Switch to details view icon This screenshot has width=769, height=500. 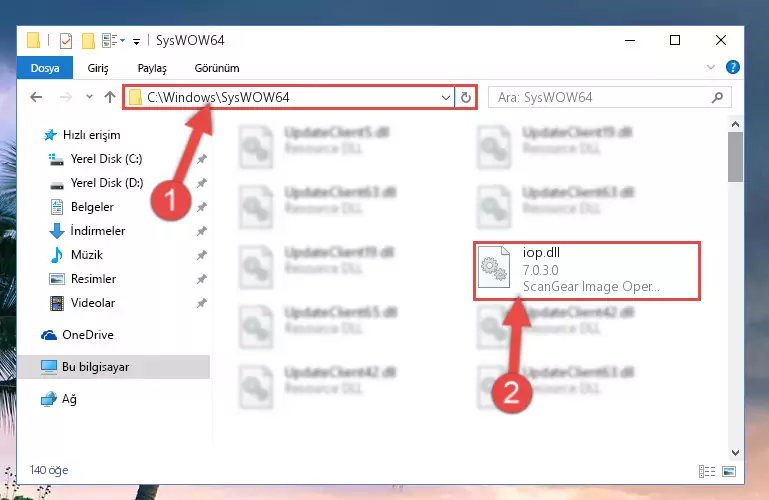pos(707,471)
